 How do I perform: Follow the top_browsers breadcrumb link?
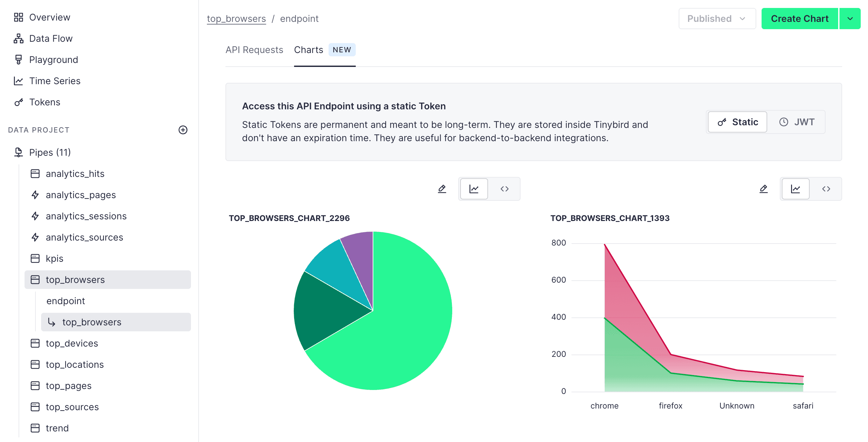[236, 19]
